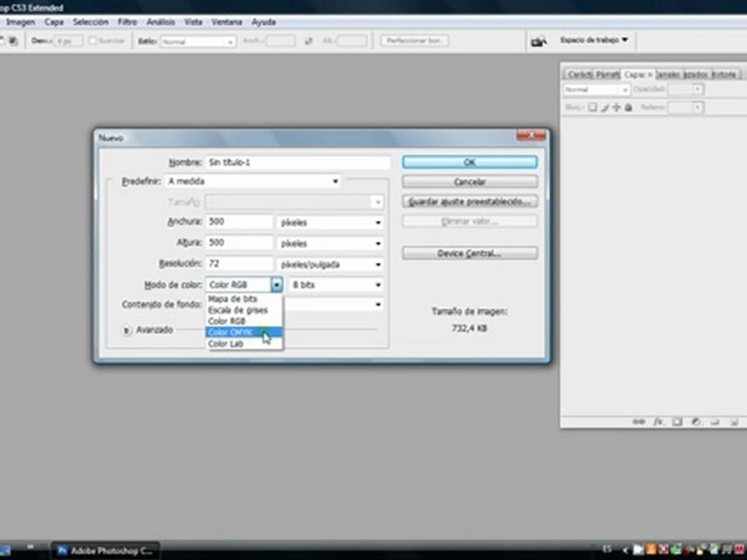Swap width and height arrows icon
This screenshot has width=747, height=560.
pos(309,41)
